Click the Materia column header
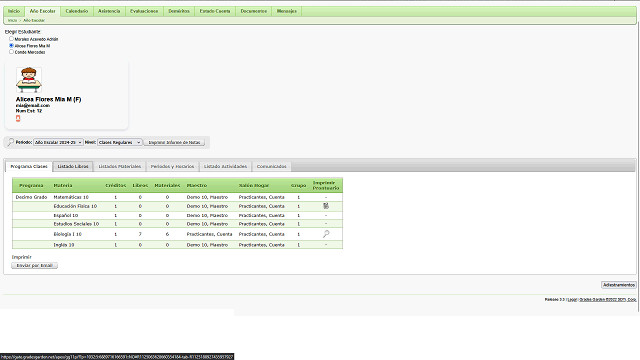The width and height of the screenshot is (640, 360). coord(63,185)
